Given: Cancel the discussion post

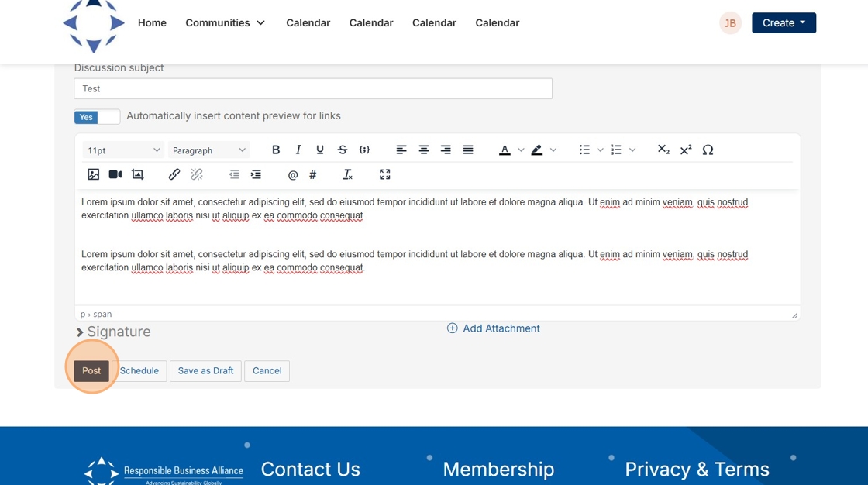Looking at the screenshot, I should click(x=267, y=371).
